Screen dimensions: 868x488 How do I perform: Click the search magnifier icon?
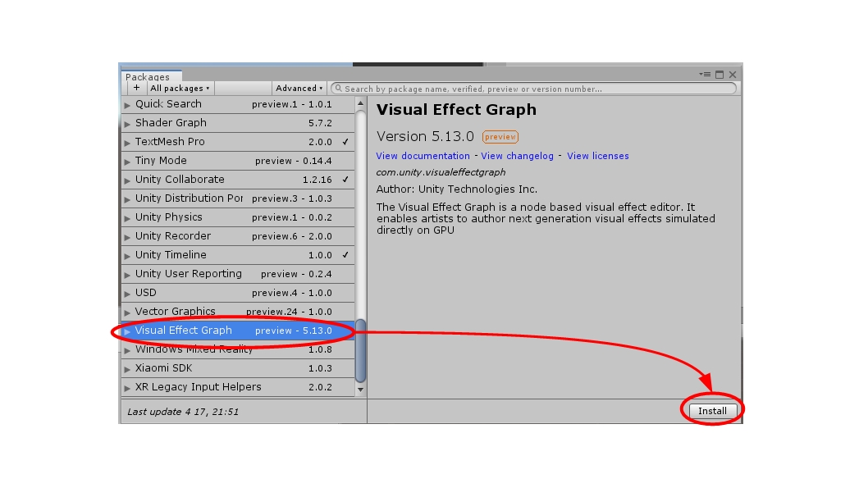point(338,89)
